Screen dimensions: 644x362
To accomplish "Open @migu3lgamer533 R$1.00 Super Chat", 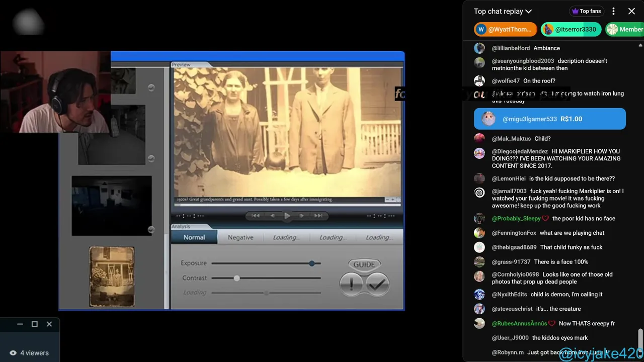I will point(550,119).
